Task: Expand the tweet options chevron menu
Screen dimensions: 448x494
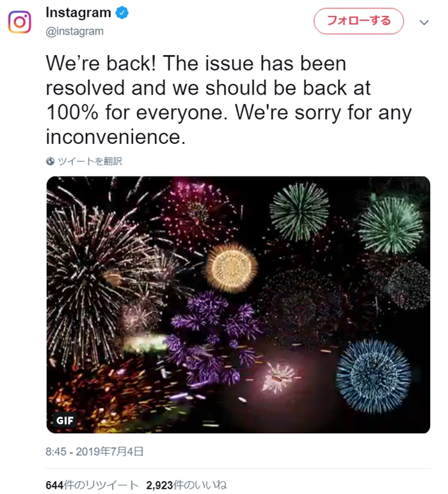Action: click(423, 22)
